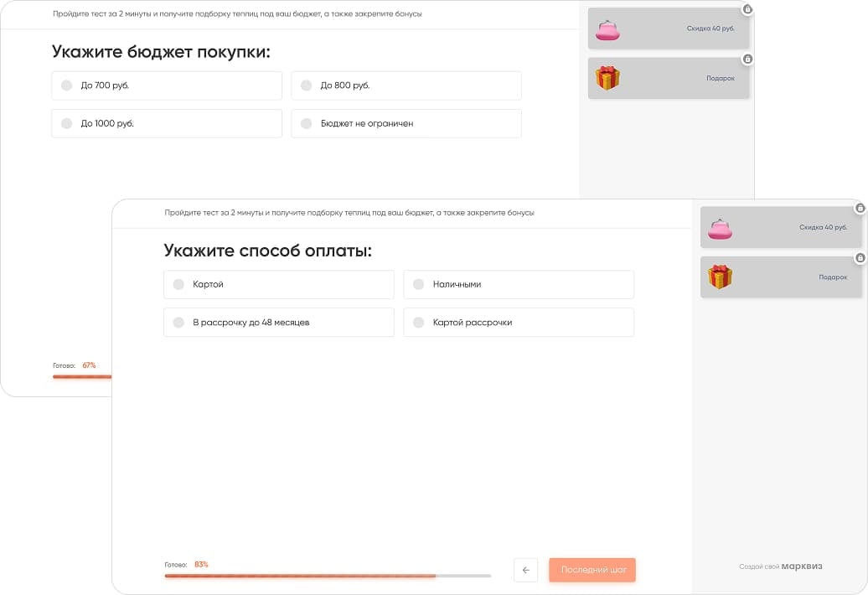Choose the До 700 руб. budget option
Image resolution: width=868 pixels, height=595 pixels.
[166, 85]
